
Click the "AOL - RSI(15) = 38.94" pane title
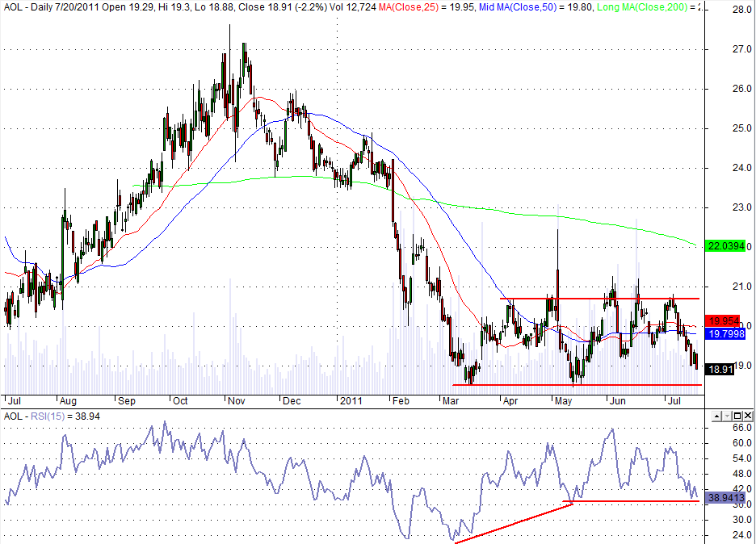point(52,416)
